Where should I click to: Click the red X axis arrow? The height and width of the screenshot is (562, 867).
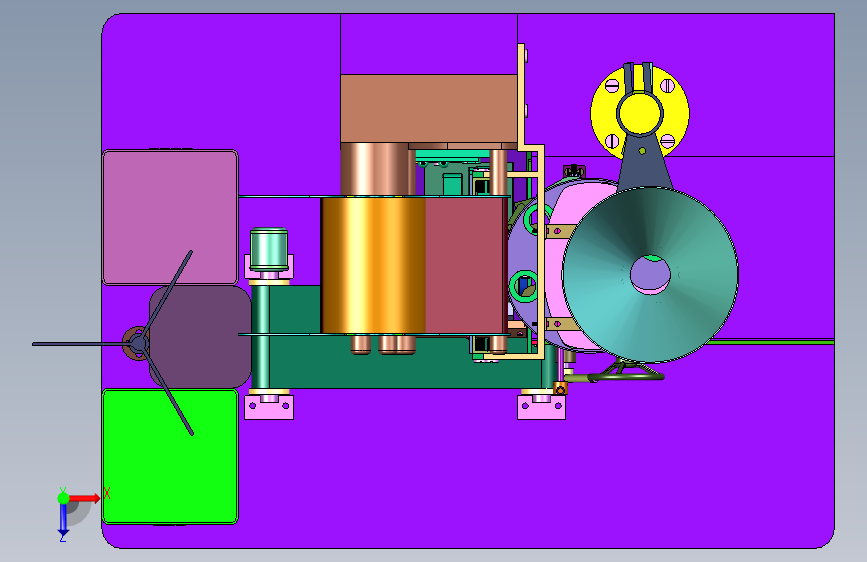(x=84, y=498)
